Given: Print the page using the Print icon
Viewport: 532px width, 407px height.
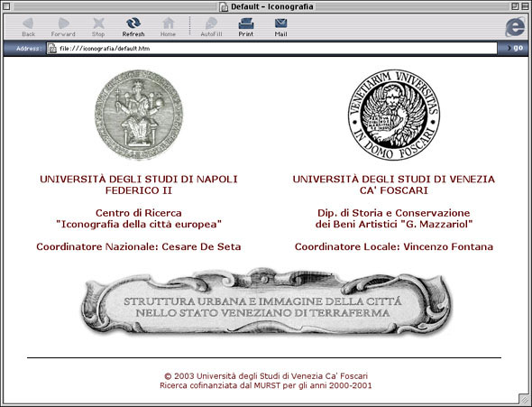Looking at the screenshot, I should coord(246,23).
